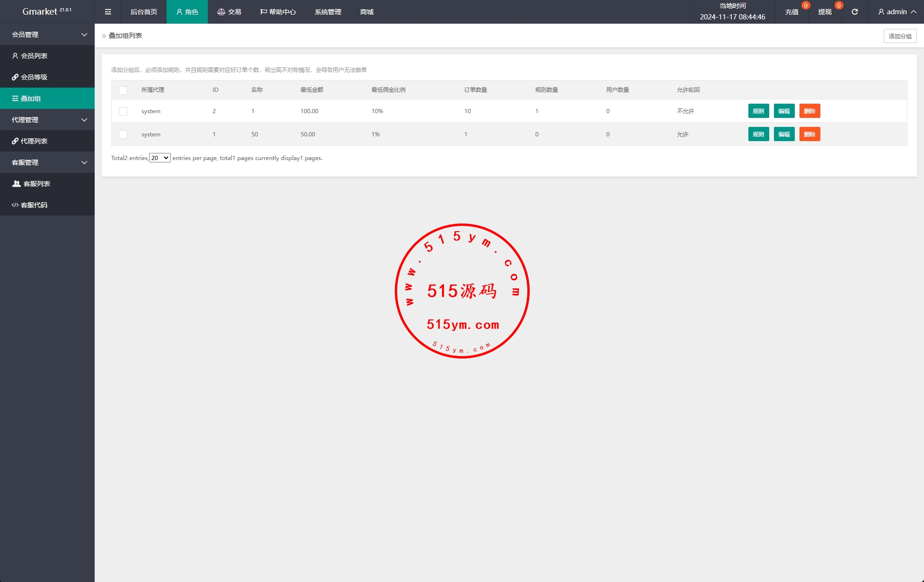Screen dimensions: 924x582
Task: Click the refresh icon in top bar
Action: click(854, 12)
